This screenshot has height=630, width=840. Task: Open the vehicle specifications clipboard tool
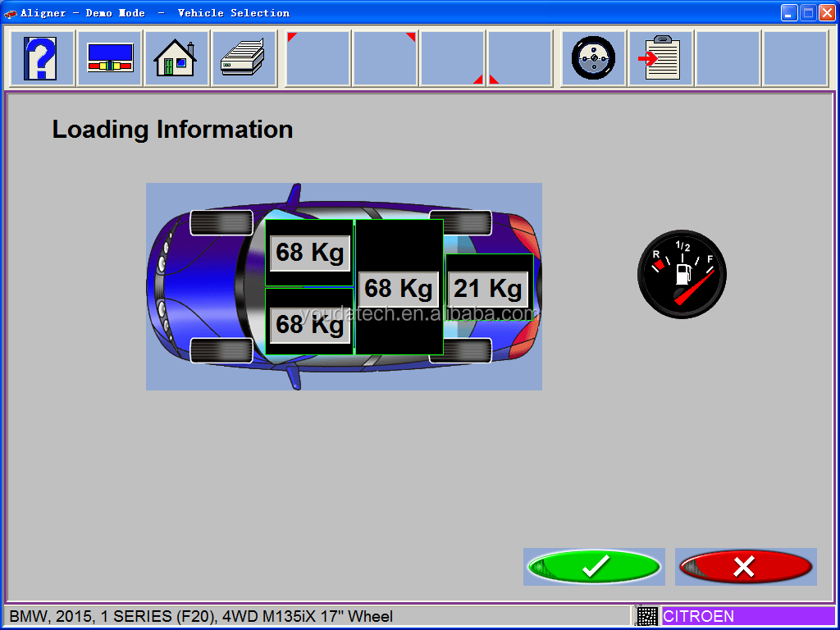[661, 57]
